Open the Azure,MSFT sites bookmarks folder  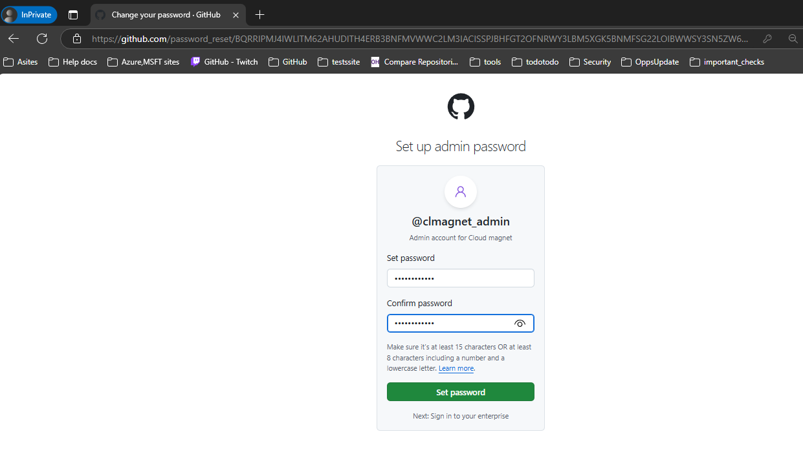143,62
